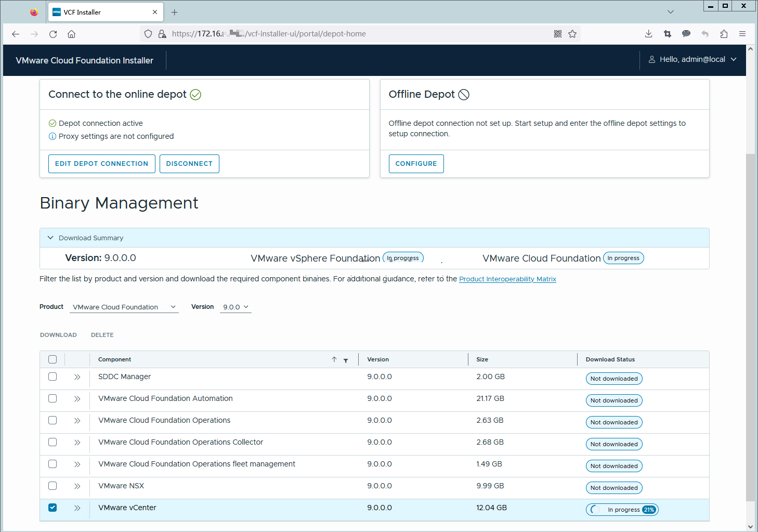Viewport: 758px width, 532px height.
Task: Open the Product Interoperability Matrix link
Action: [507, 279]
